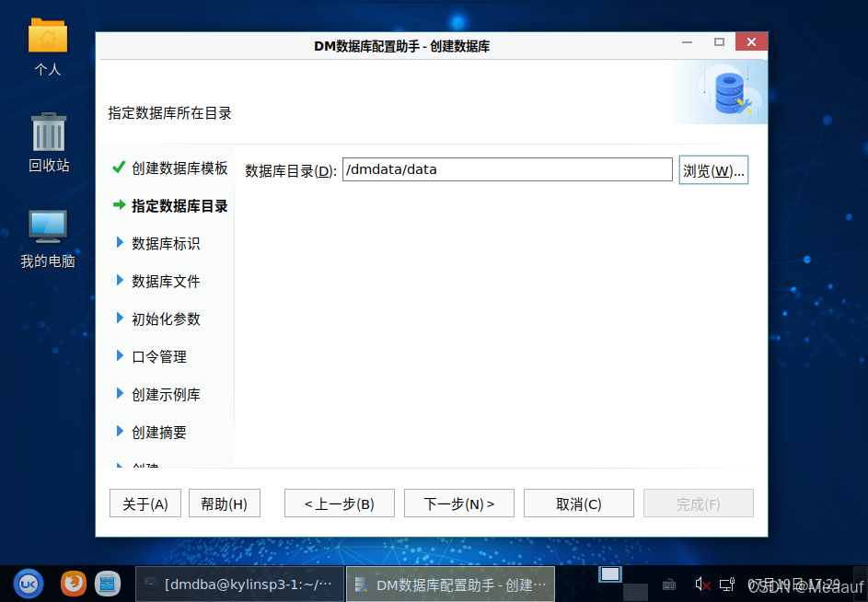This screenshot has height=602, width=868.
Task: Click the disabled 完成(F) finish button
Action: coord(698,504)
